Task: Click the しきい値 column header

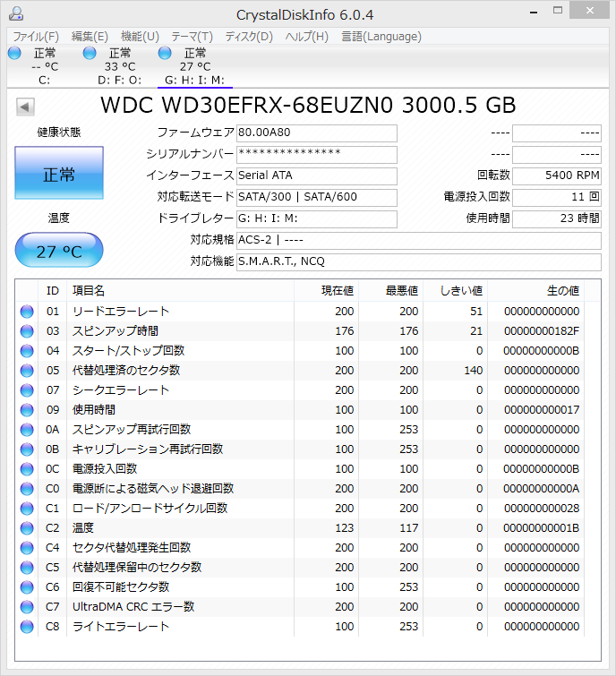Action: pyautogui.click(x=456, y=291)
